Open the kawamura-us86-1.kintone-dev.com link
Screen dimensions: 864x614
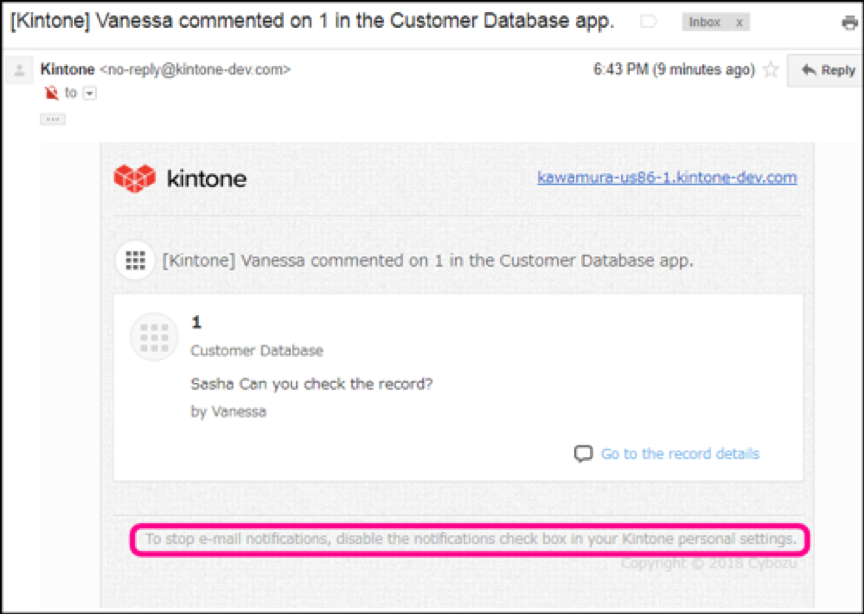(666, 178)
